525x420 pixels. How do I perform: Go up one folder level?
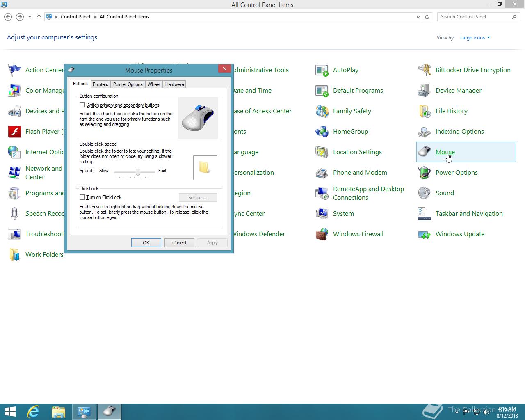pyautogui.click(x=39, y=17)
